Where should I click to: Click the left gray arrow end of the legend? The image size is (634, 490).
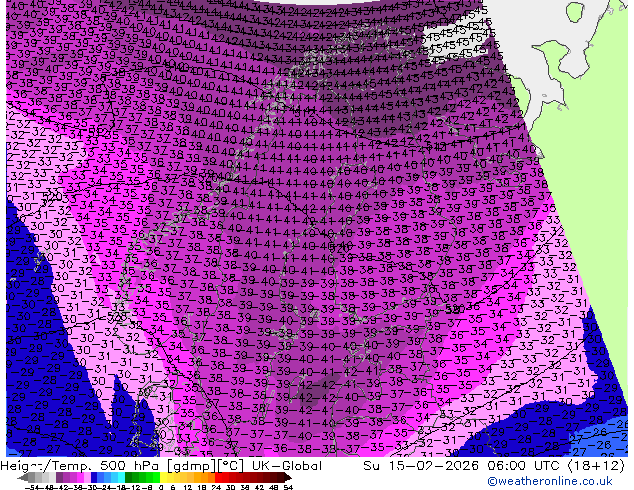point(23,478)
